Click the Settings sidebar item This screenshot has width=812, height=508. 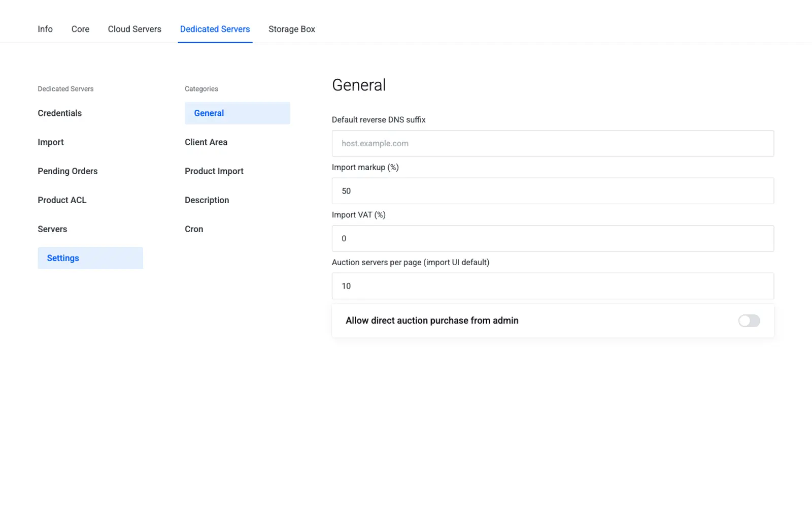point(90,258)
